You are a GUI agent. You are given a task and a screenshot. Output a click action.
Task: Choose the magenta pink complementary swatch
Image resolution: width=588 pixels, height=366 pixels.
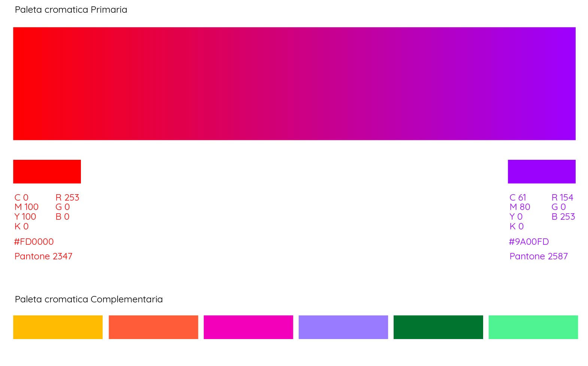248,327
